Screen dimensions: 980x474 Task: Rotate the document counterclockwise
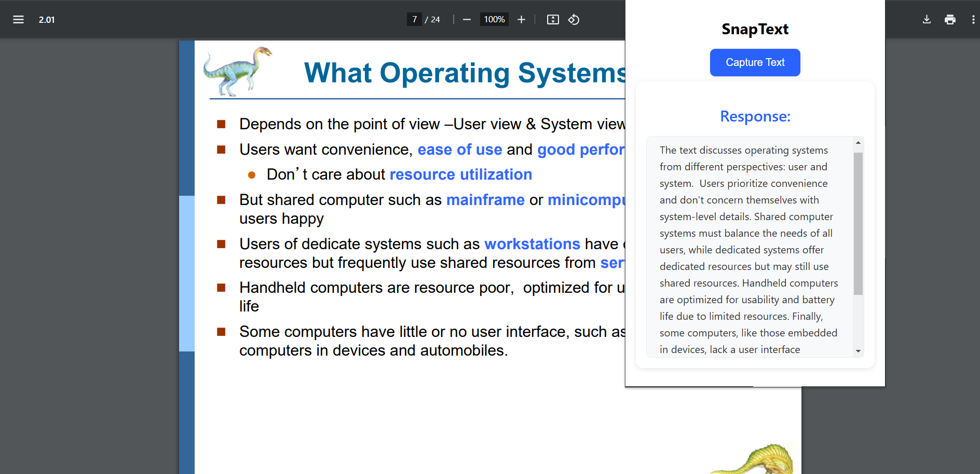point(574,20)
